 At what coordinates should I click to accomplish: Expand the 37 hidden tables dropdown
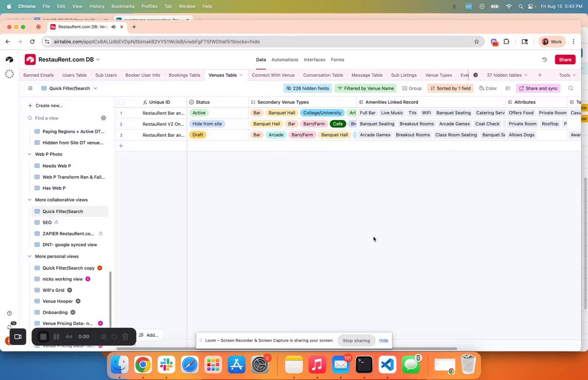[x=507, y=75]
